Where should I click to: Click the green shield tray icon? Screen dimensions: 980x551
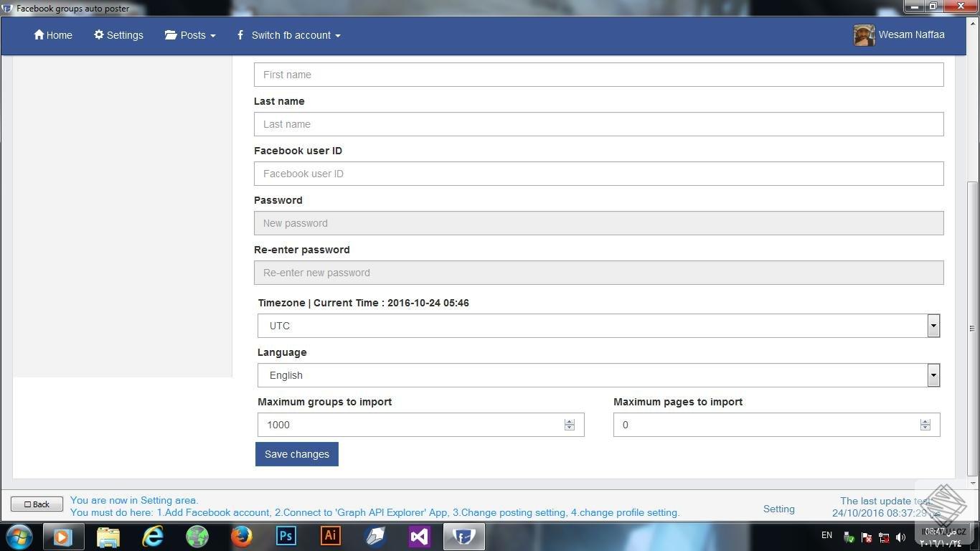click(x=849, y=537)
